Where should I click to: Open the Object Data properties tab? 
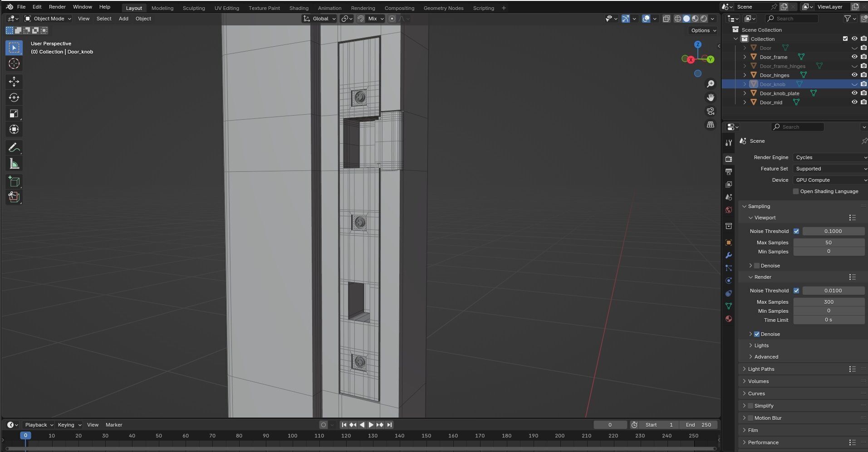pos(729,306)
